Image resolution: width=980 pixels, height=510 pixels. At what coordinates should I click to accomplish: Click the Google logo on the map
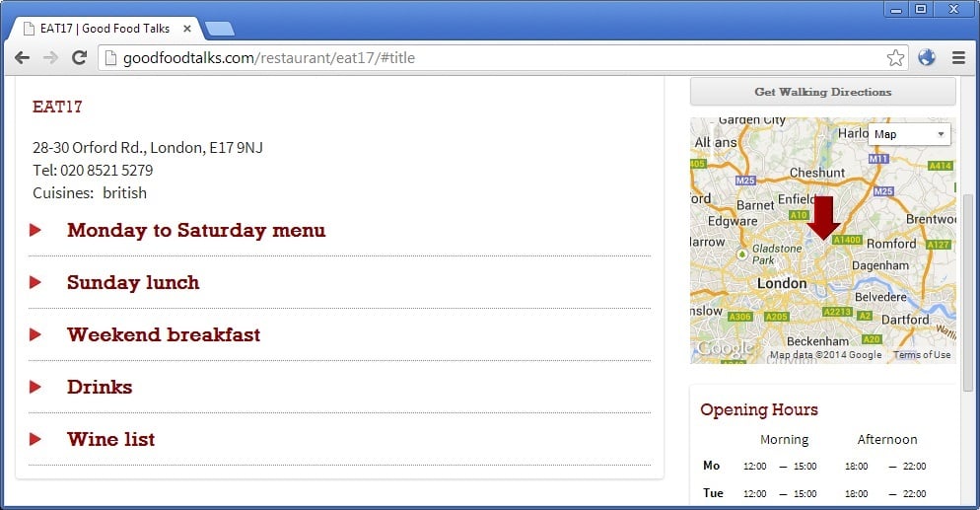pyautogui.click(x=725, y=348)
